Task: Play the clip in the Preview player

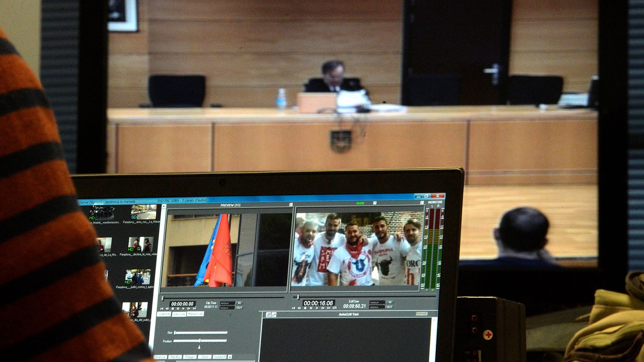Action: [184, 309]
